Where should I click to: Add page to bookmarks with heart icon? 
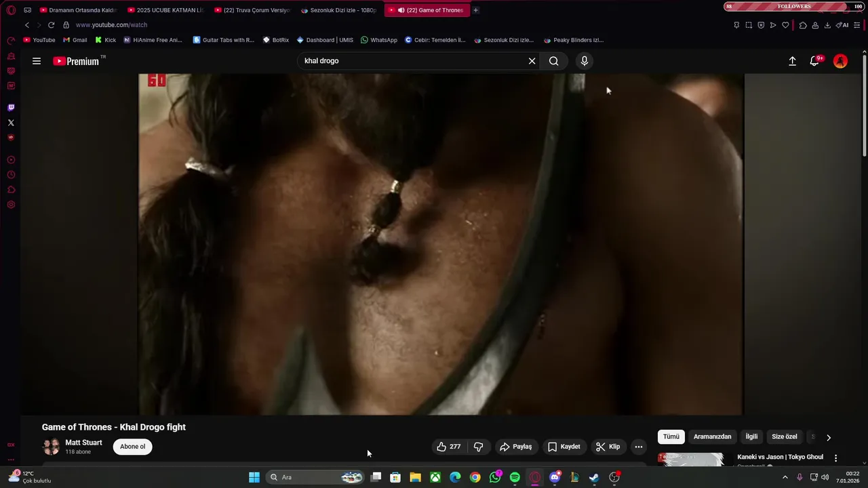(x=785, y=25)
